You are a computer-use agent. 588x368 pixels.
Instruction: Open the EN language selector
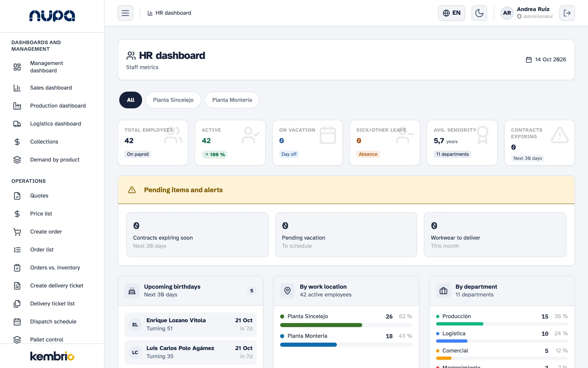click(x=451, y=13)
